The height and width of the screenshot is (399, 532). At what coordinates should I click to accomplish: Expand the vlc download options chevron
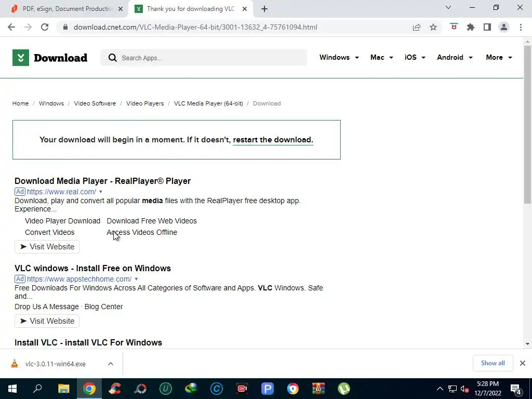(111, 364)
